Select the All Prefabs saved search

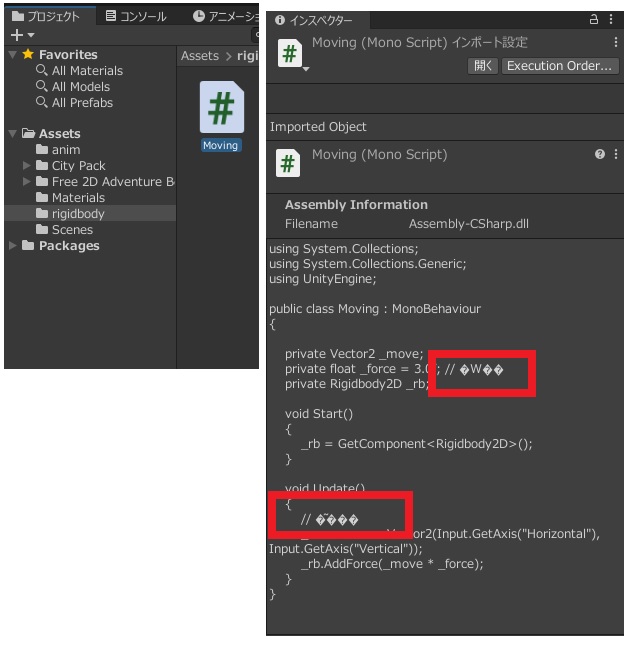[x=82, y=103]
